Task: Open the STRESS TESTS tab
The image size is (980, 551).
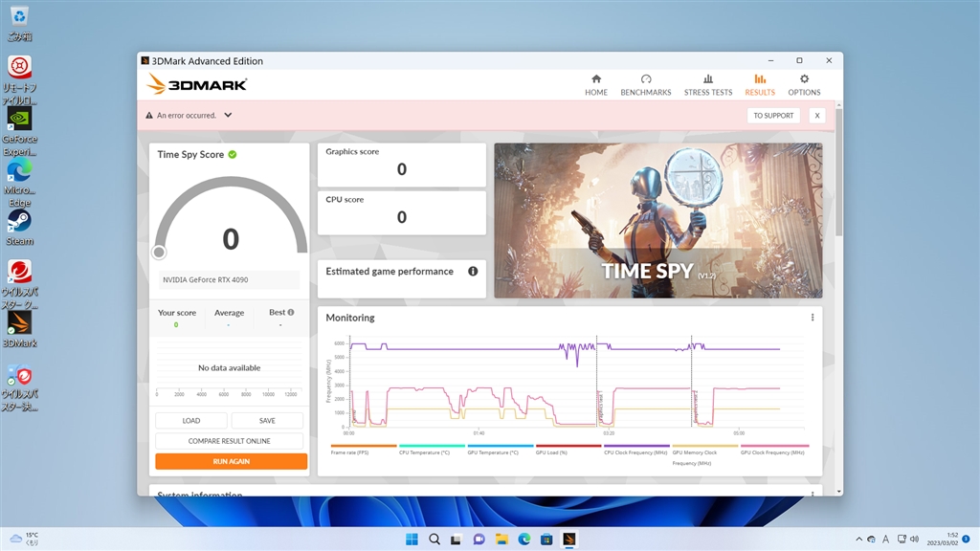Action: click(707, 85)
